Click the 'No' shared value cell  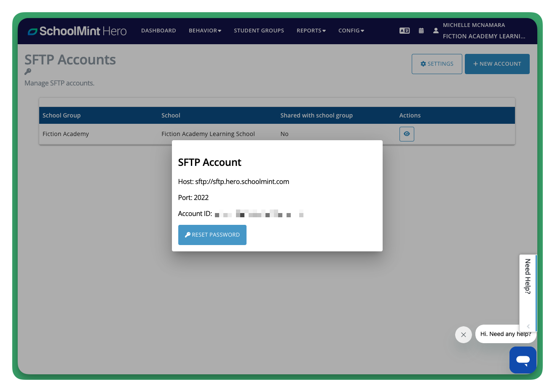(x=284, y=134)
